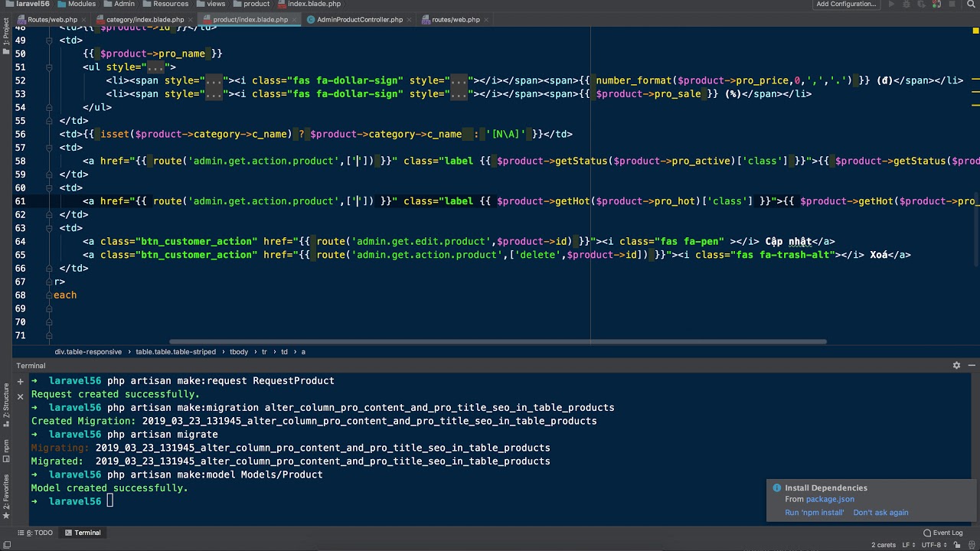The height and width of the screenshot is (551, 980).
Task: Change line separator LF in status bar
Action: coord(909,545)
